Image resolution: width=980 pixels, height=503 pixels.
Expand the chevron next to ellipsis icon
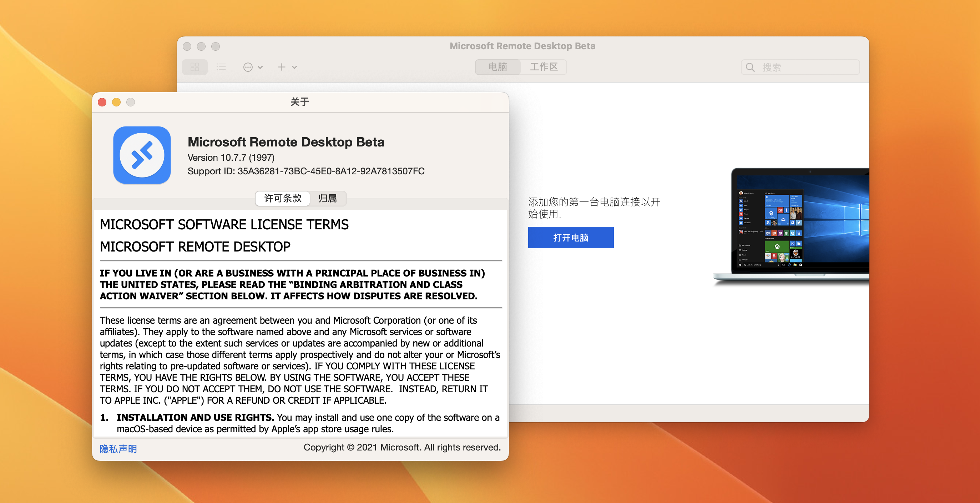tap(260, 68)
